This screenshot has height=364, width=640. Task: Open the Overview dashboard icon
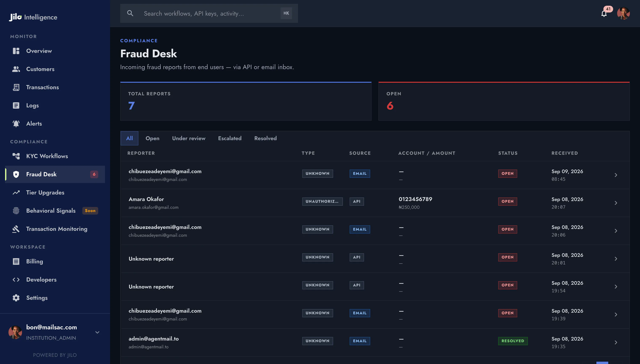coord(16,51)
